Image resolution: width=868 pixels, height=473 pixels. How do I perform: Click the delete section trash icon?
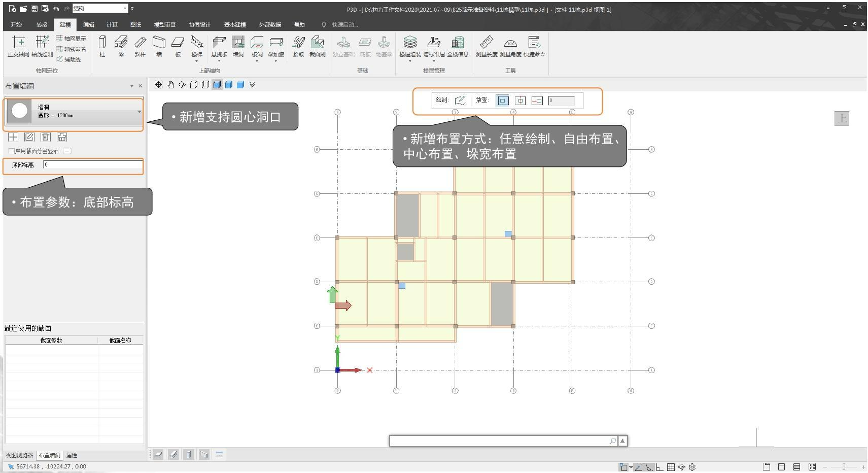46,137
